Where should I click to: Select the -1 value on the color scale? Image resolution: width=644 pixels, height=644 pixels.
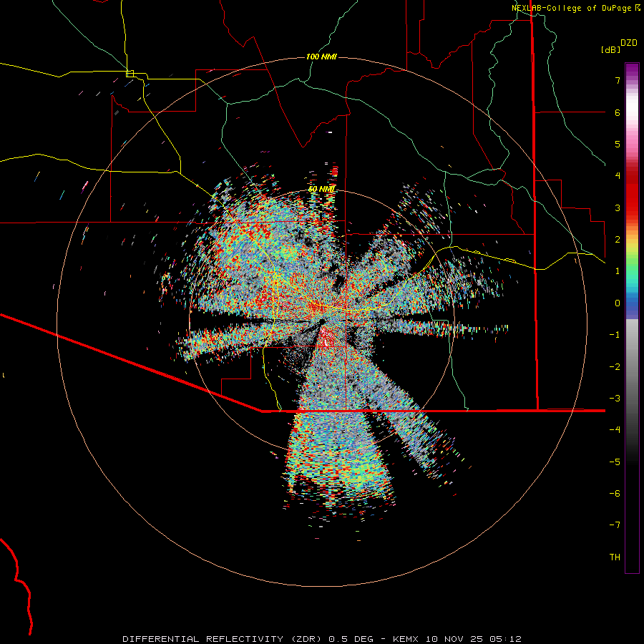(615, 335)
